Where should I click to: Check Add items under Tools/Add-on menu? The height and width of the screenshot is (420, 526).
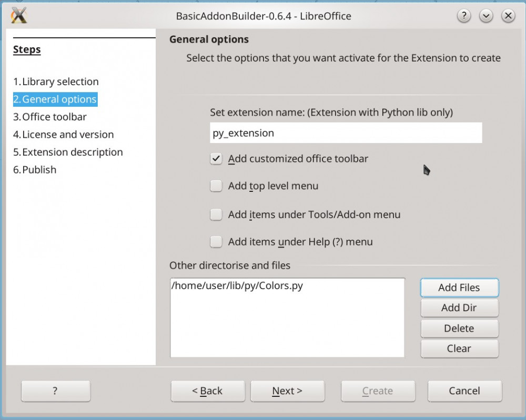coord(216,214)
